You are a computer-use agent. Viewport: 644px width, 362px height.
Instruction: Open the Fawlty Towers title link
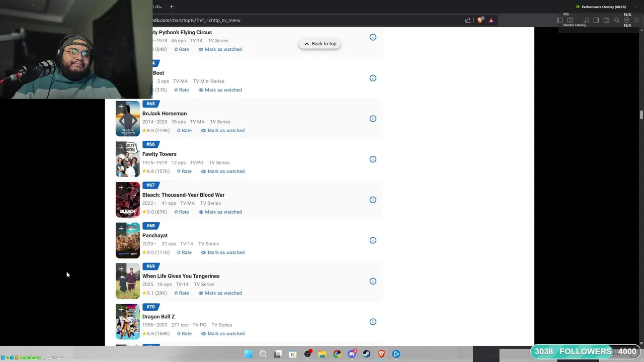[159, 154]
